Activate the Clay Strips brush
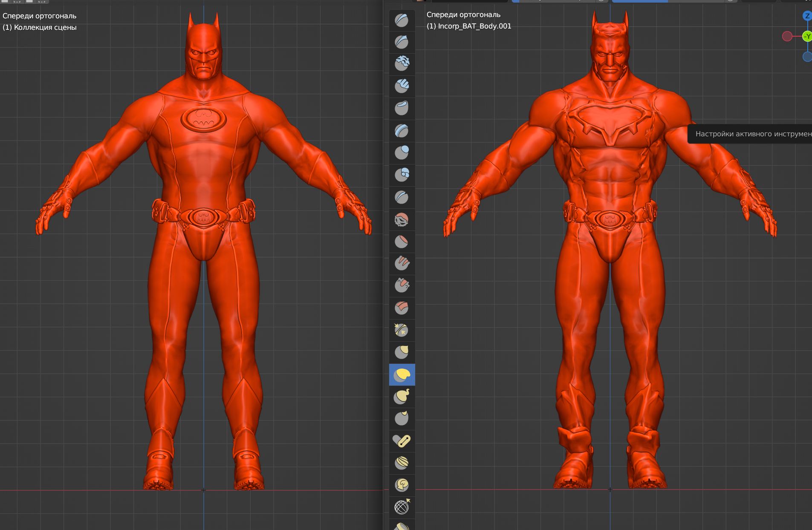 tap(402, 86)
